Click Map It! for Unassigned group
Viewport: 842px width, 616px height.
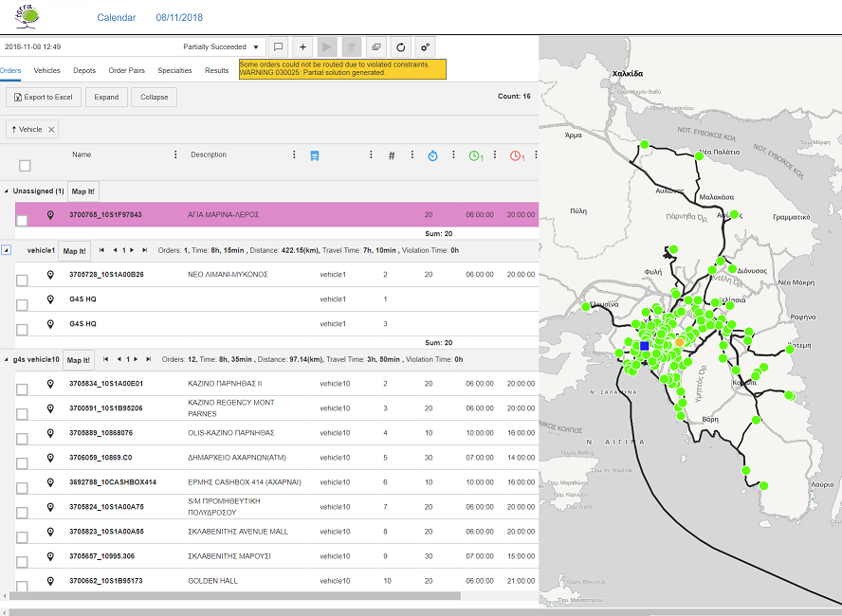pos(83,191)
